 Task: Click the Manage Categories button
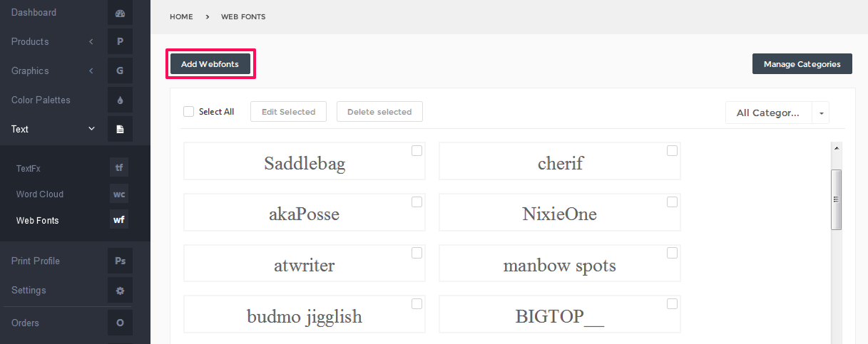(802, 64)
